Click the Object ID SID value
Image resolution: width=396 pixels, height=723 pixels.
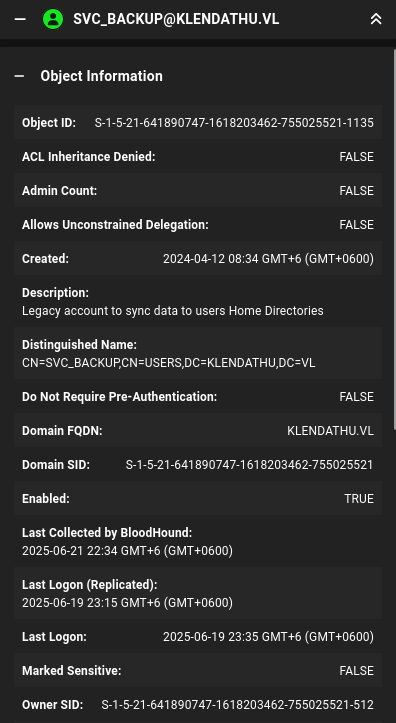pyautogui.click(x=234, y=123)
